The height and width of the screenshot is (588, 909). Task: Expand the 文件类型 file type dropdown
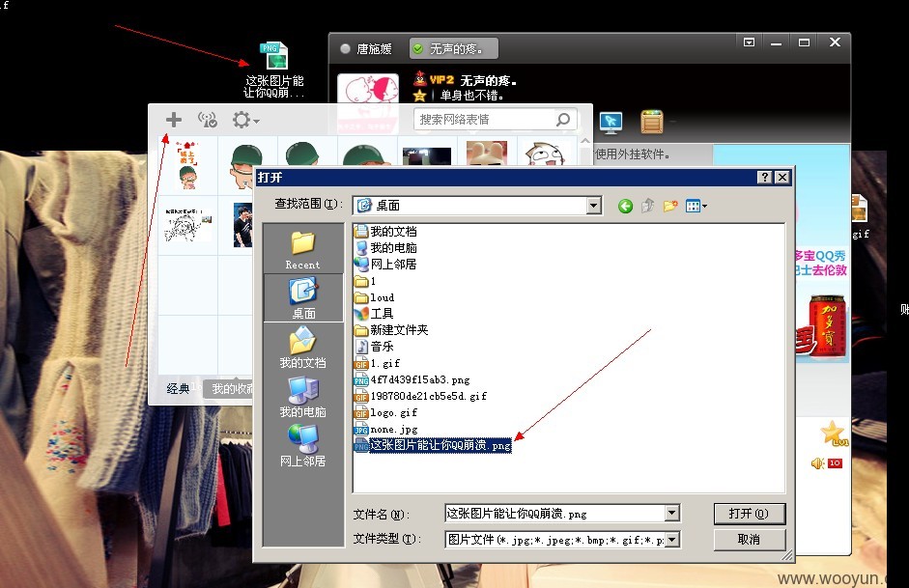[672, 540]
